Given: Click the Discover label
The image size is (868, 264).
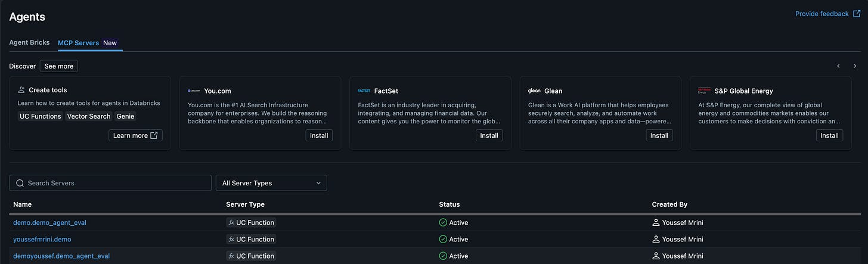Looking at the screenshot, I should [x=23, y=66].
